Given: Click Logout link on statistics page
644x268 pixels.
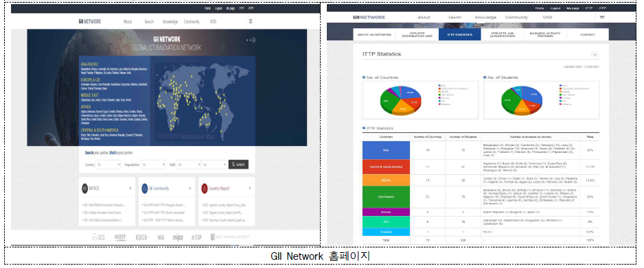Looking at the screenshot, I should point(555,8).
